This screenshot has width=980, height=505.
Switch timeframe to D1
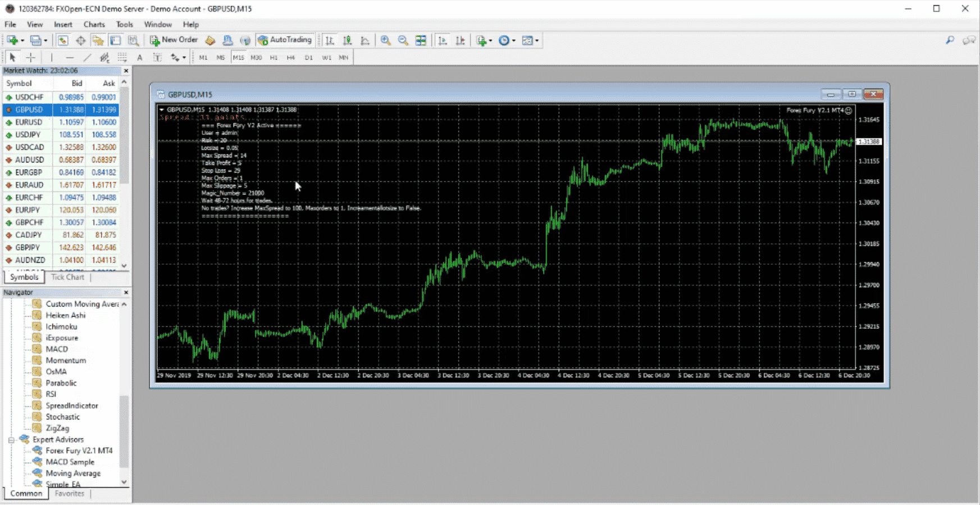click(x=309, y=57)
